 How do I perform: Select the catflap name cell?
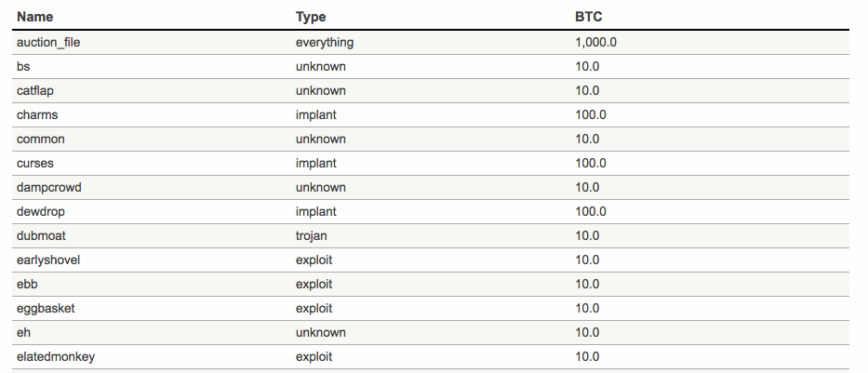tap(34, 91)
